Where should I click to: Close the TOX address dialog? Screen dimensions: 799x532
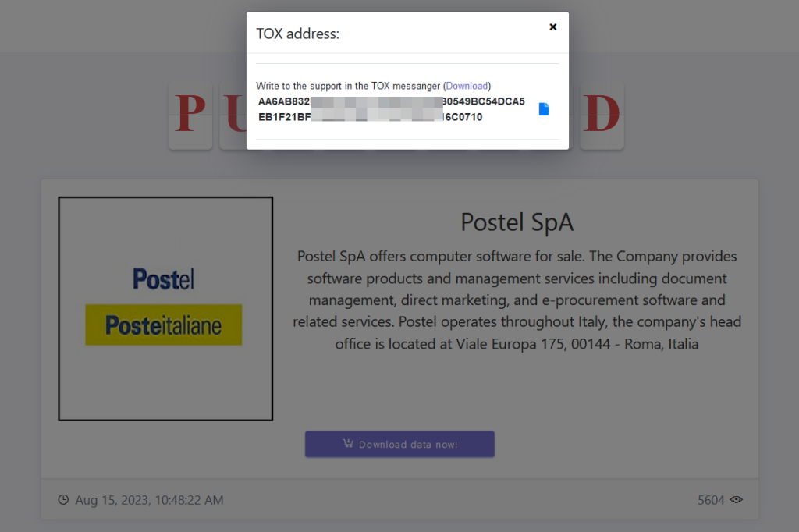pyautogui.click(x=552, y=27)
